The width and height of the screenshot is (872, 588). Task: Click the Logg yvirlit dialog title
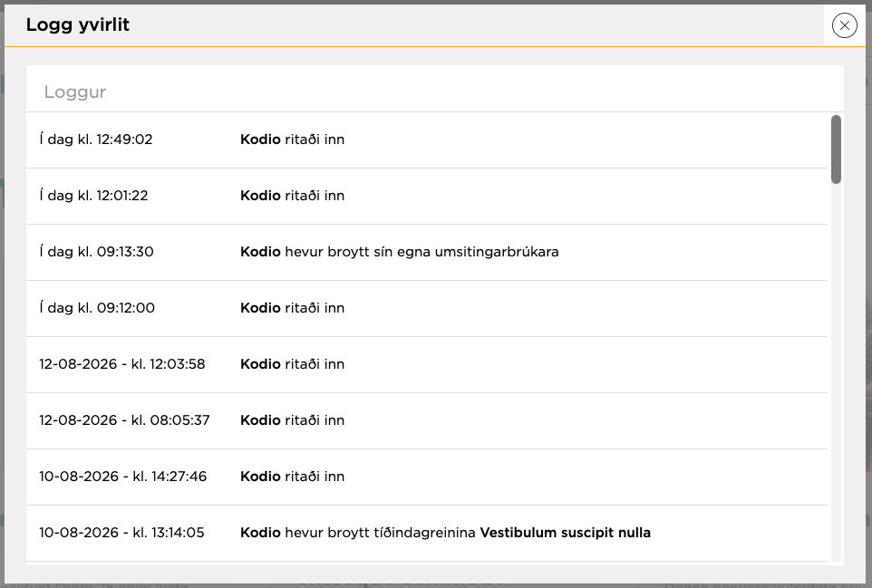pos(78,24)
